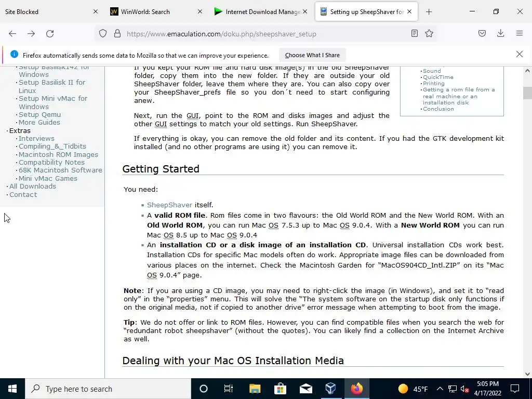Open VirtualBox cube icon on taskbar
Screen dimensions: 532x399
pyautogui.click(x=331, y=389)
